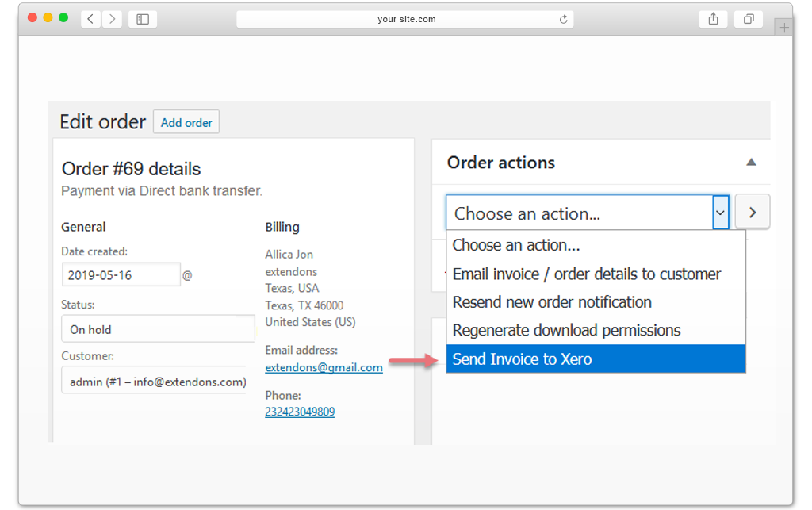This screenshot has height=510, width=812.
Task: Click the Add order button
Action: (186, 122)
